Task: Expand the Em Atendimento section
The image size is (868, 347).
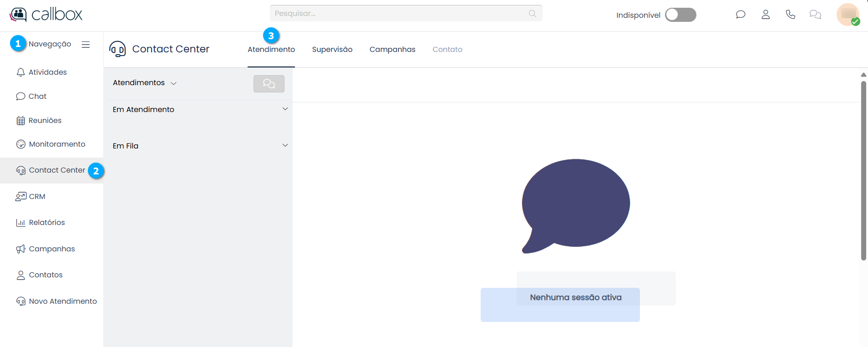Action: coord(285,109)
